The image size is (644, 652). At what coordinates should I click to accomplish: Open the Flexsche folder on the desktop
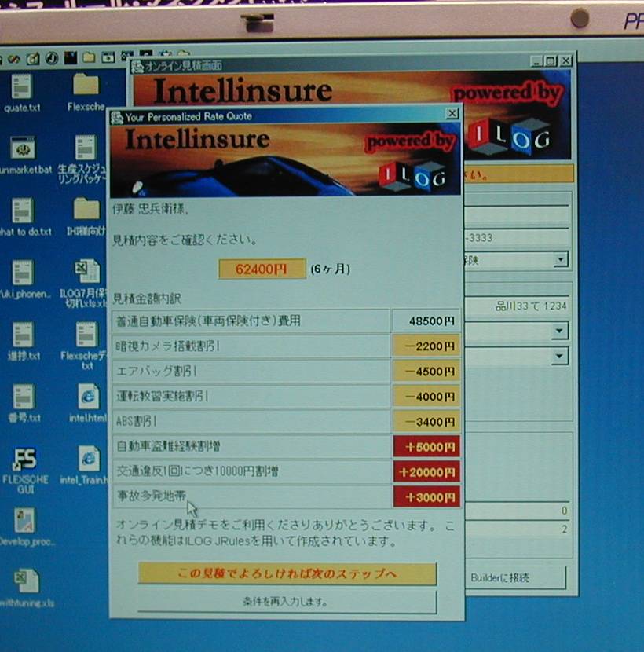[x=86, y=93]
